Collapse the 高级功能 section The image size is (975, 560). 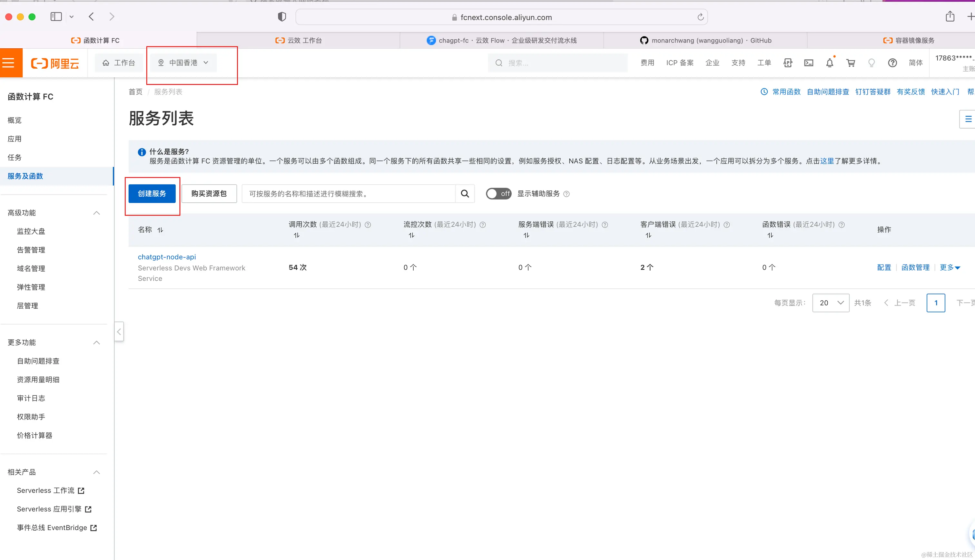point(97,213)
